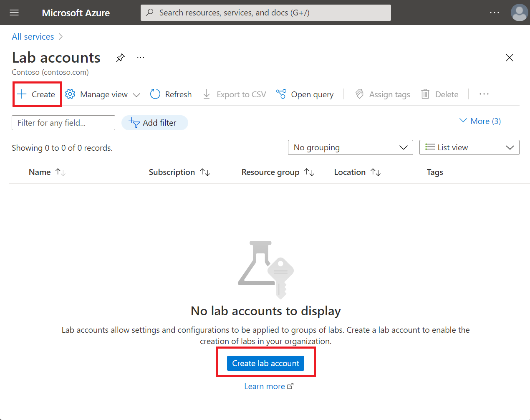Viewport: 530px width, 420px height.
Task: Click the Assign tags icon
Action: [359, 94]
